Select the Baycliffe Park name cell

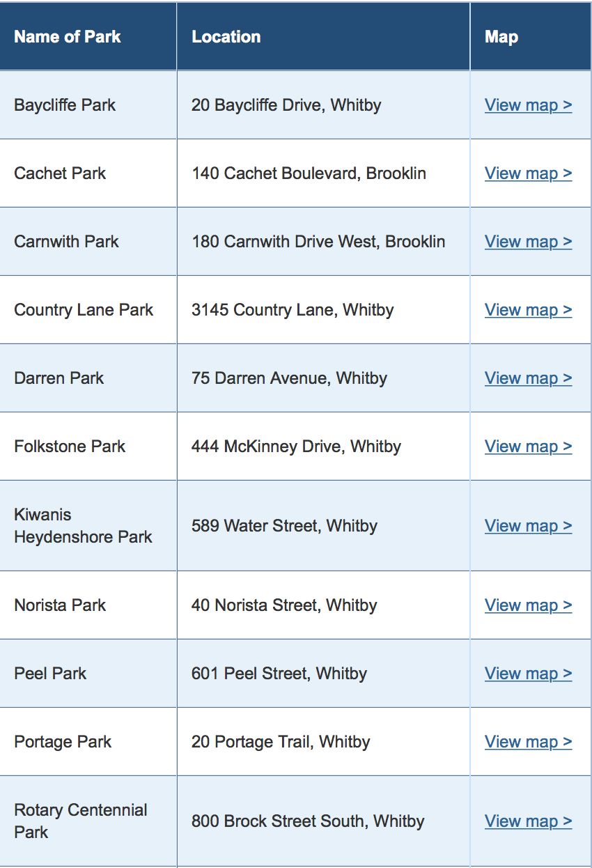coord(65,105)
